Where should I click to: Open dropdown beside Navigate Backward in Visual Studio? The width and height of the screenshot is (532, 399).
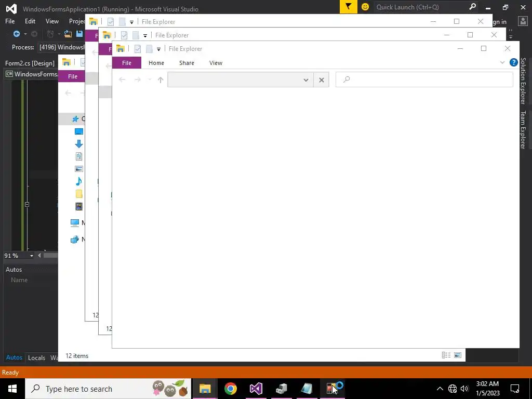tap(25, 34)
